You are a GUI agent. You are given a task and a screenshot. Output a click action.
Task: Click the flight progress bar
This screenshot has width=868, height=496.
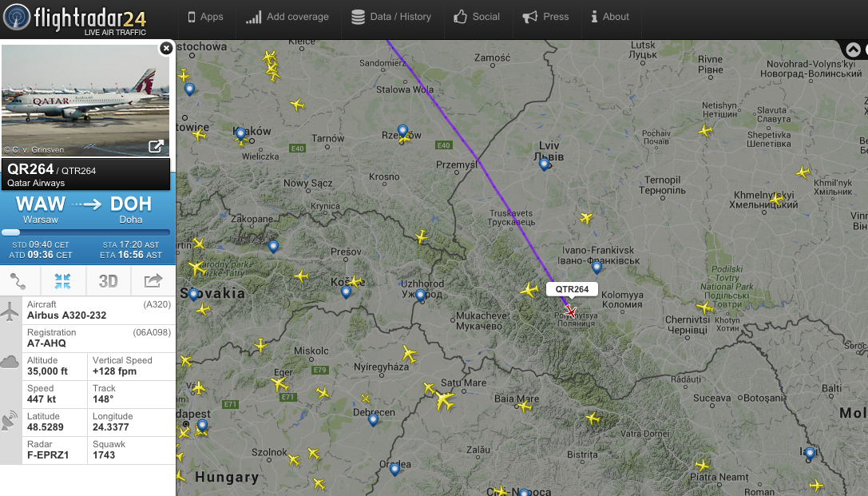pyautogui.click(x=85, y=232)
